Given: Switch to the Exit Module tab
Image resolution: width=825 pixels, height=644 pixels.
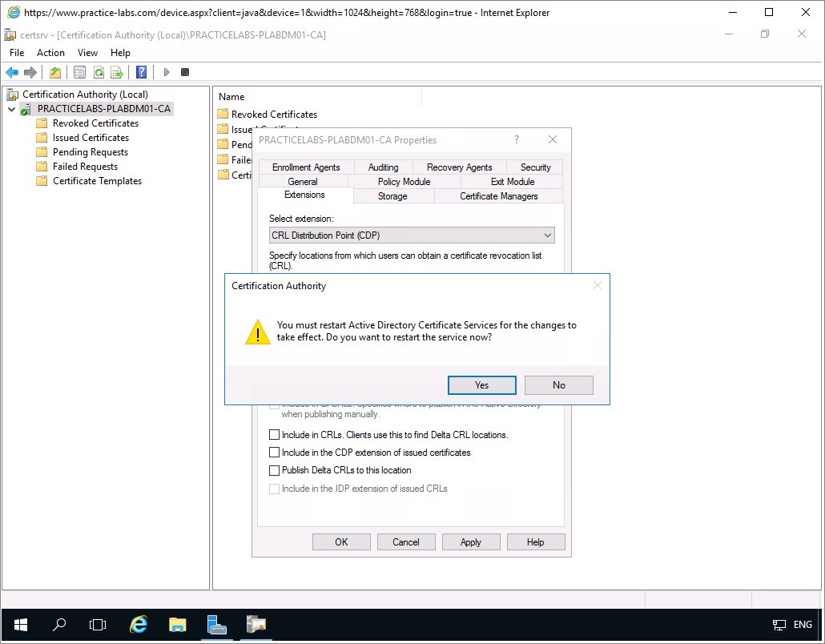Looking at the screenshot, I should [513, 182].
